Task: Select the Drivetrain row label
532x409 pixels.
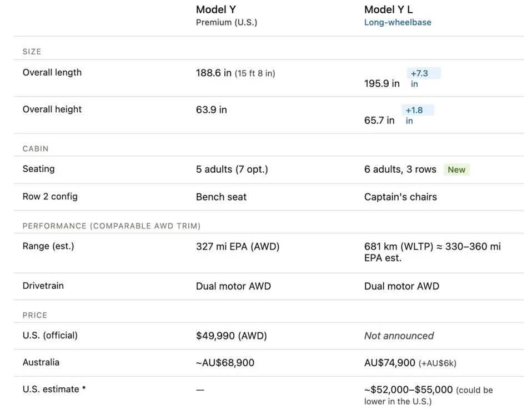Action: click(x=43, y=286)
